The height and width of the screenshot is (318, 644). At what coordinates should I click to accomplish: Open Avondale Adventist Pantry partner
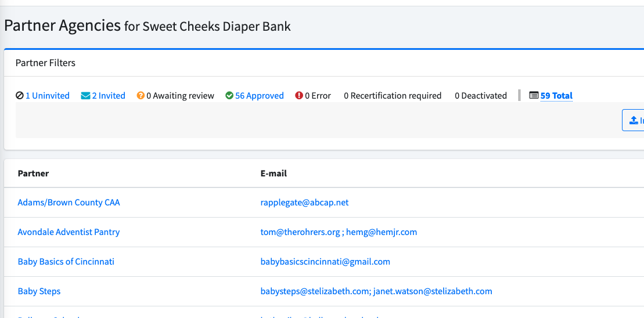coord(69,232)
